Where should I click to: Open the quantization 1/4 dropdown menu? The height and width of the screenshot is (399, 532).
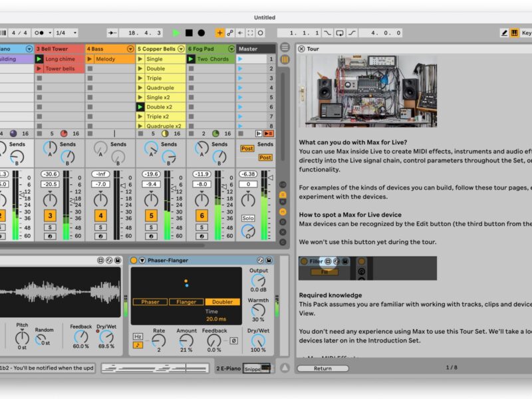(x=66, y=33)
